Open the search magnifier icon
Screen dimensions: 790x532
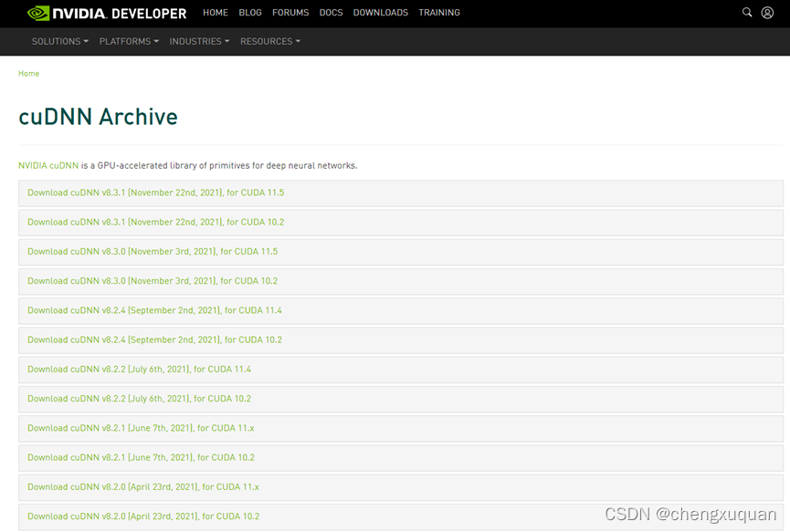[747, 12]
